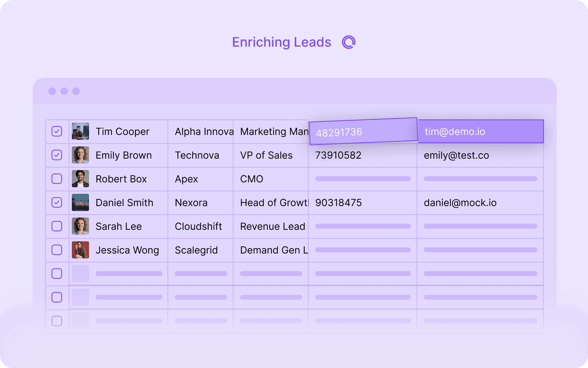Uncheck the Daniel Smith row checkbox
Viewport: 588px width, 368px height.
coord(57,203)
